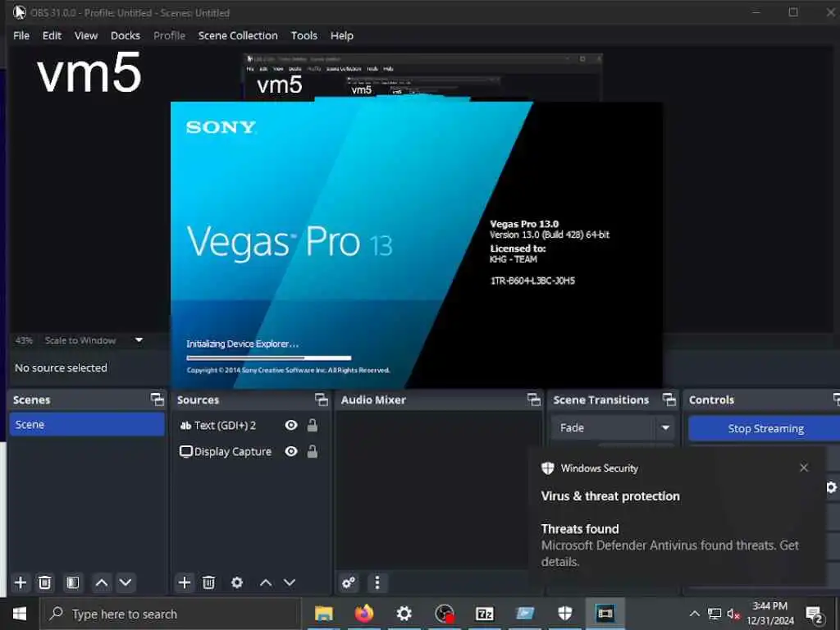Close the Windows Security notification
Image resolution: width=840 pixels, height=630 pixels.
(804, 468)
